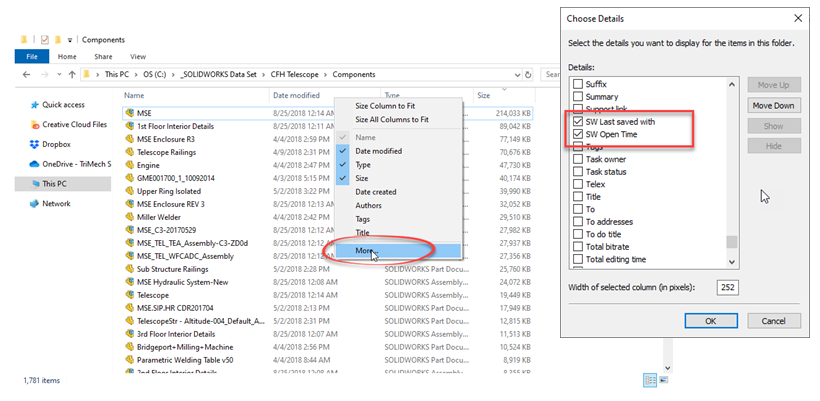Check Total editing time checkbox

578,259
